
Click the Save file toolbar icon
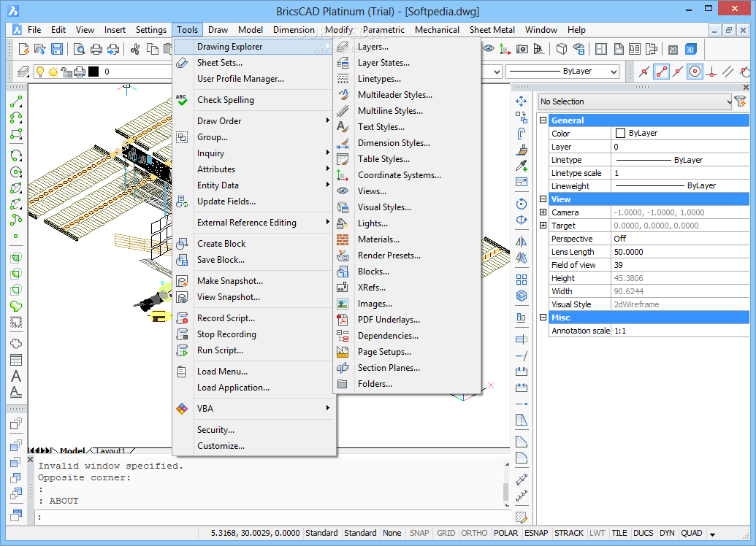pyautogui.click(x=57, y=49)
